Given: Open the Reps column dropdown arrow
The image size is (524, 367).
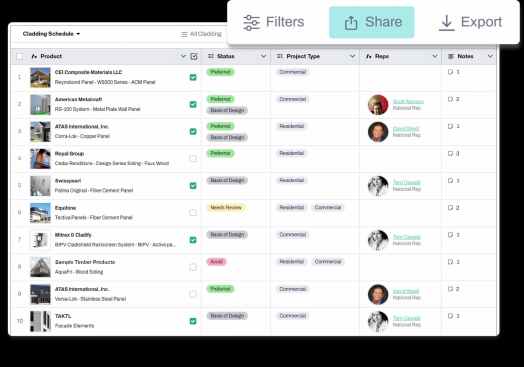Looking at the screenshot, I should click(x=435, y=56).
